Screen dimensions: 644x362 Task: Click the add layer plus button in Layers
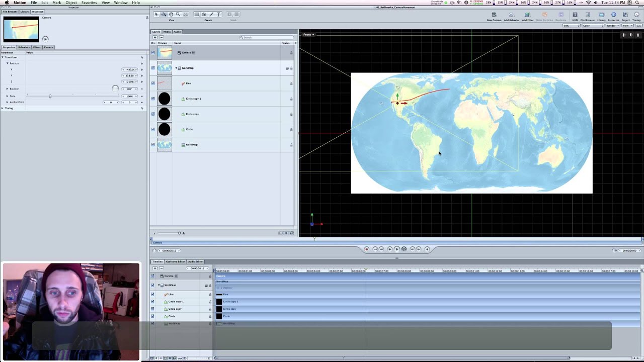click(x=155, y=37)
